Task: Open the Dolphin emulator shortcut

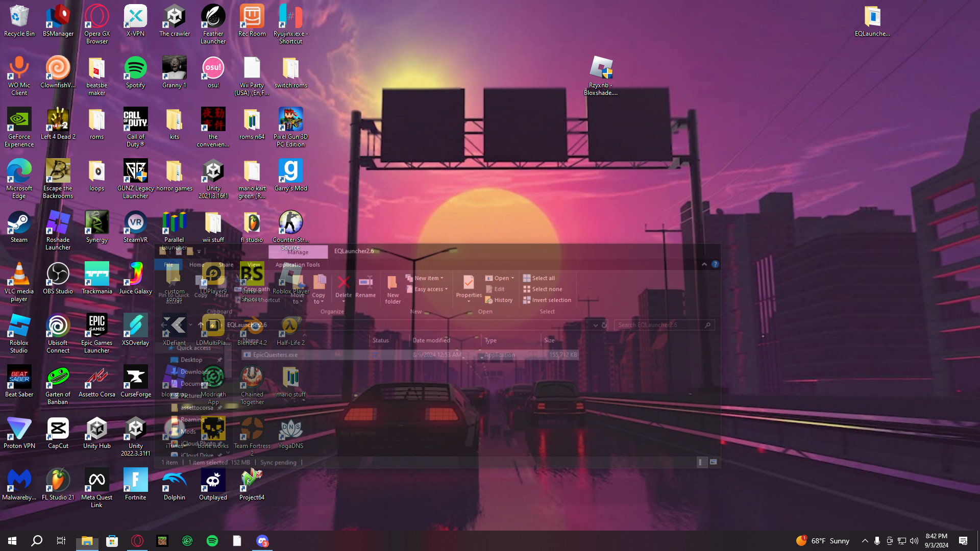Action: point(174,481)
